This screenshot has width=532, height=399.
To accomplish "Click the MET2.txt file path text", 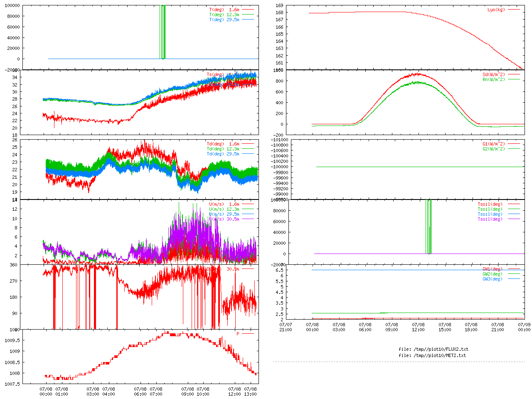I will click(432, 355).
